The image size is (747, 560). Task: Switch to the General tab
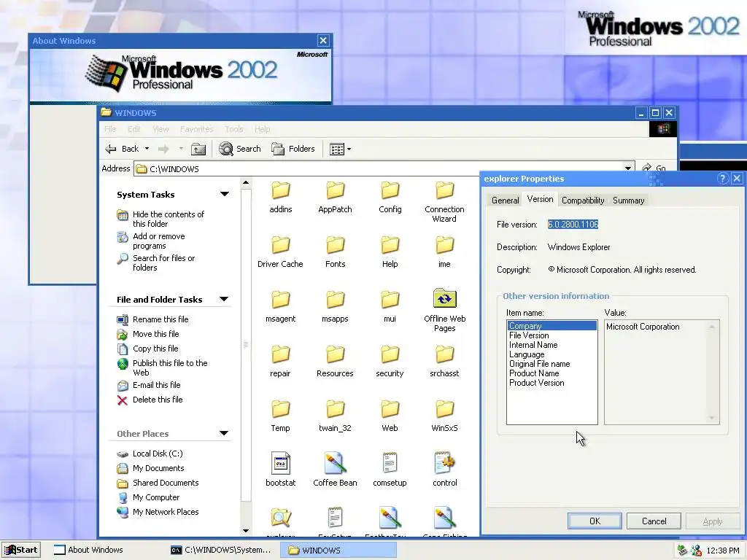tap(505, 201)
